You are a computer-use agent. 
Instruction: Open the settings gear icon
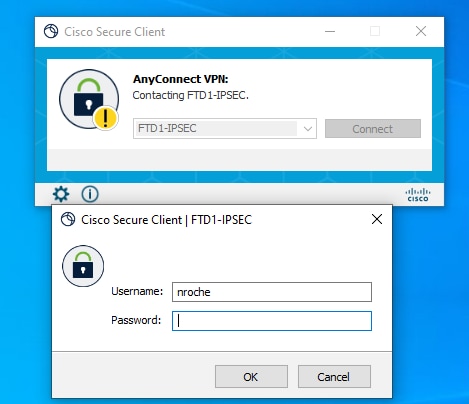click(x=61, y=194)
